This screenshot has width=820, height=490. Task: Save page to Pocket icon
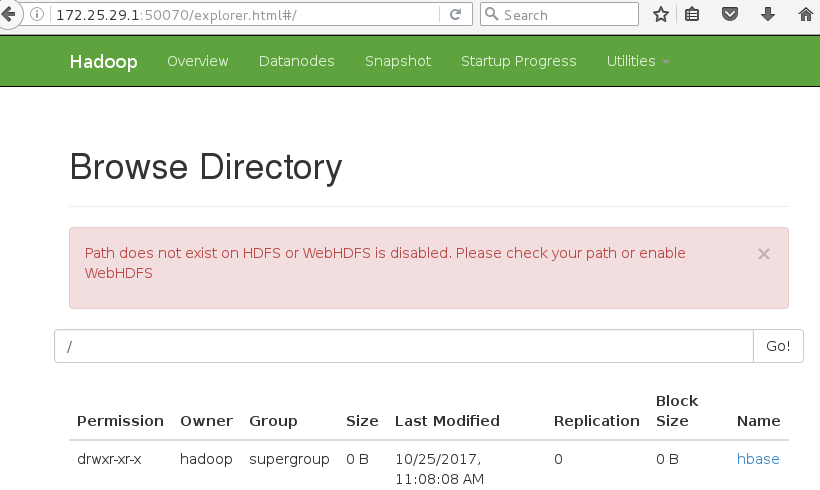click(x=730, y=14)
